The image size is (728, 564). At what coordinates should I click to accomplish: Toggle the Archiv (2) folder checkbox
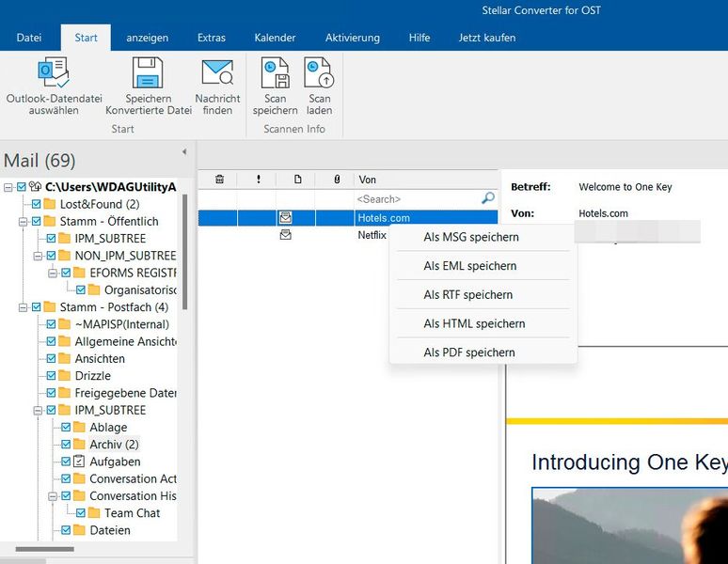click(66, 445)
